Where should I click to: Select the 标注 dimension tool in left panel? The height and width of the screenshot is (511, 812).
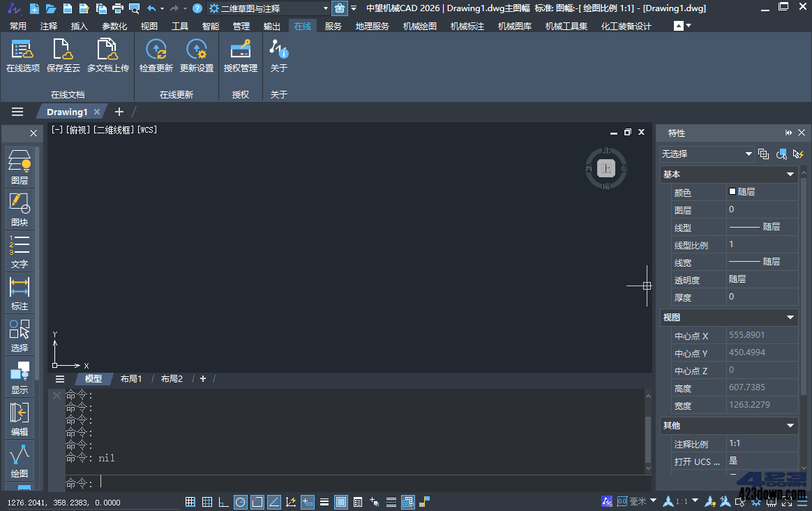20,293
